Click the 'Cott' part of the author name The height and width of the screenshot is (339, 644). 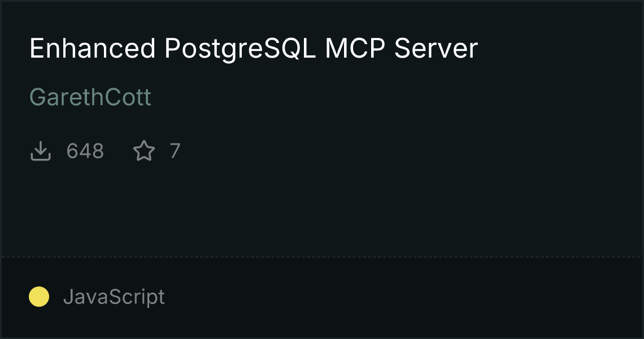click(128, 97)
